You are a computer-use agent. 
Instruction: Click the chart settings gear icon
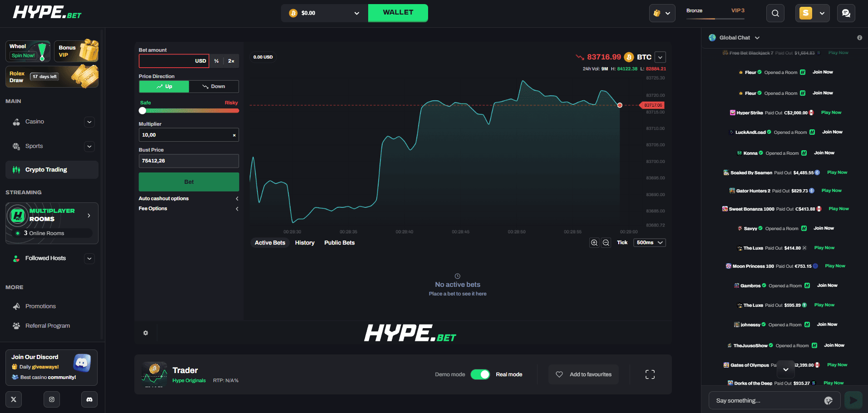pyautogui.click(x=146, y=333)
